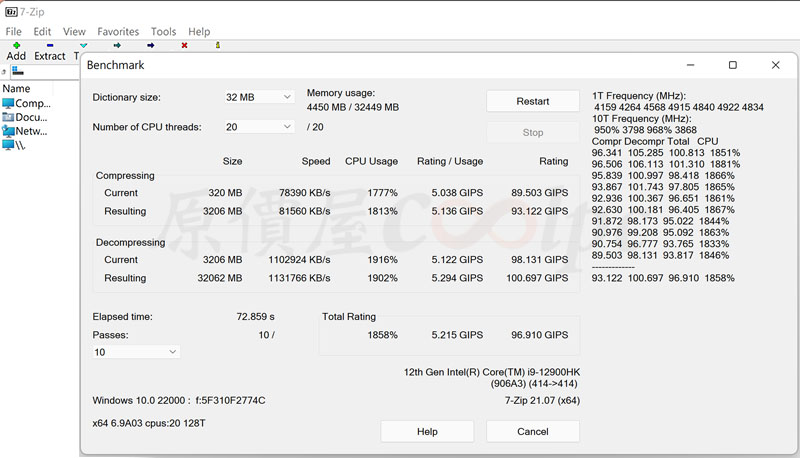This screenshot has width=800, height=458.
Task: Click the Add label in toolbar
Action: coord(16,56)
